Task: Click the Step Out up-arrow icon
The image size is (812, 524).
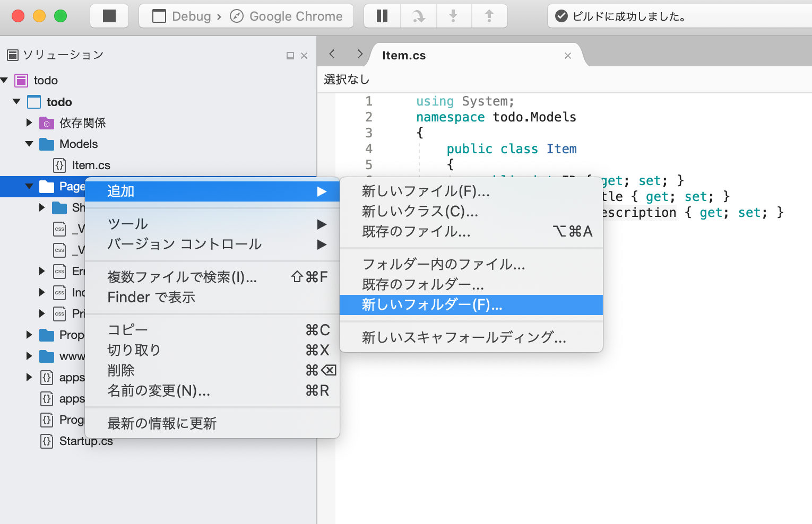Action: click(489, 16)
